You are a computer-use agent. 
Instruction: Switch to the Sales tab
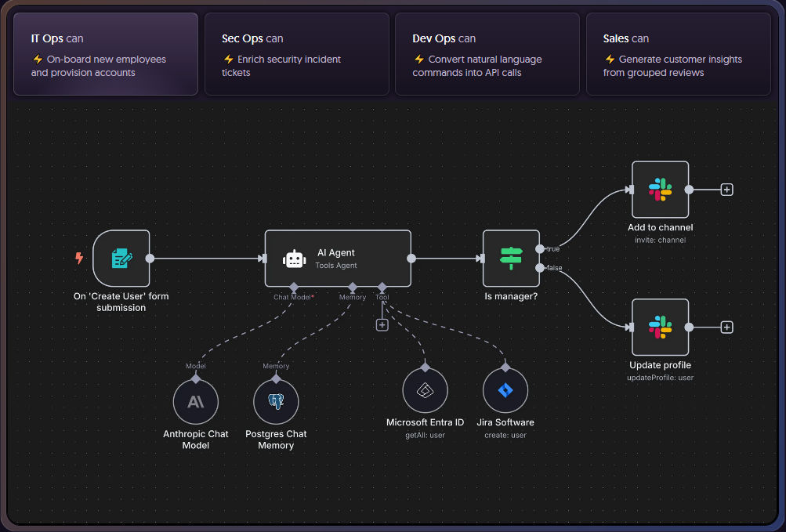(x=678, y=54)
